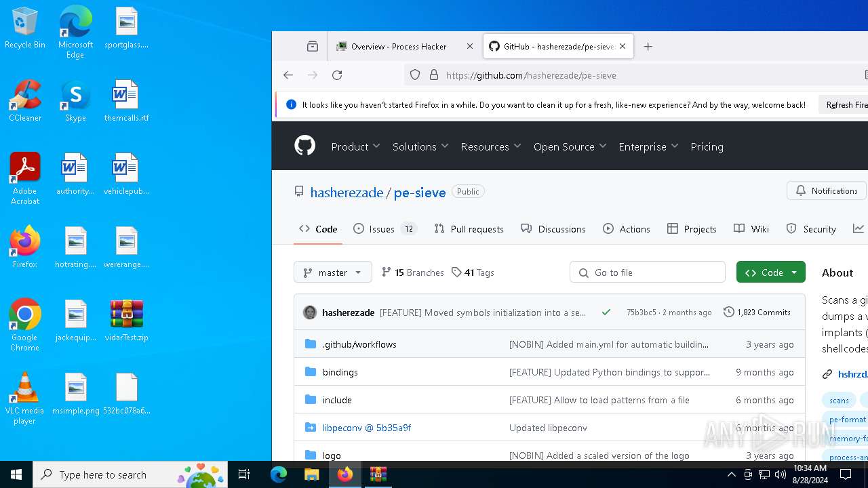
Task: Switch to the Projects tab
Action: pyautogui.click(x=692, y=229)
